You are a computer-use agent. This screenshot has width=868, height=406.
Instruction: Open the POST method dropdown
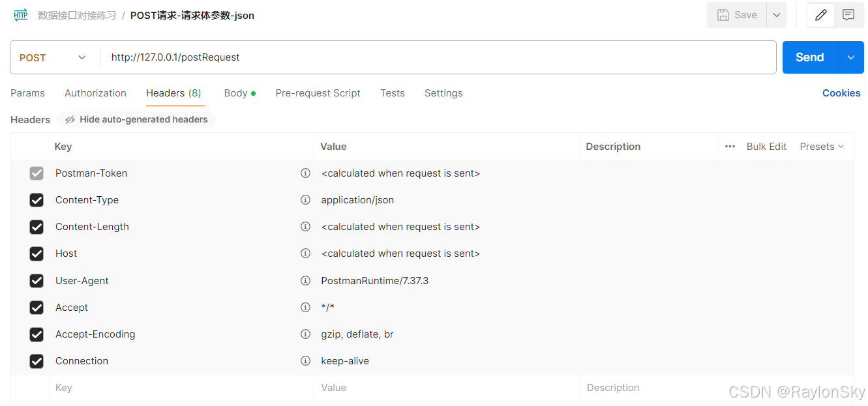click(53, 57)
